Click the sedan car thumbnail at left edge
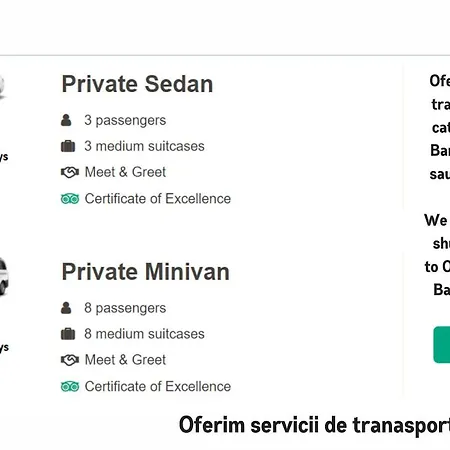The image size is (450, 450). 2,87
